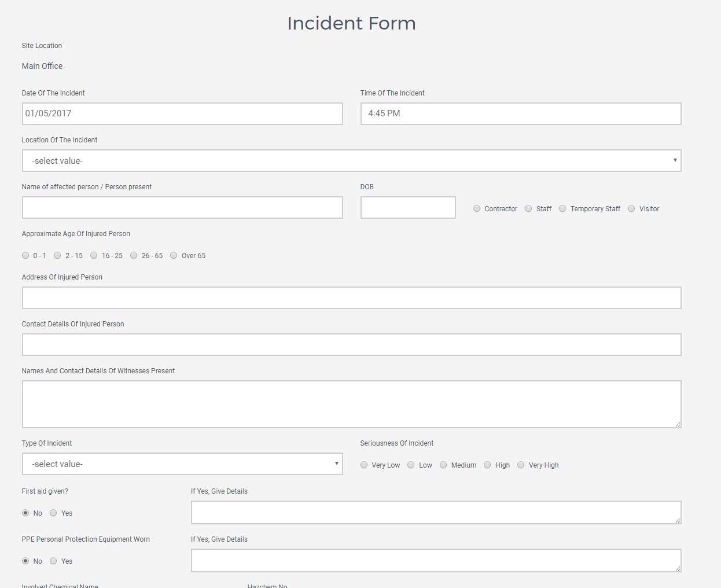Click the Time Of The Incident field
This screenshot has height=588, width=721.
(520, 114)
